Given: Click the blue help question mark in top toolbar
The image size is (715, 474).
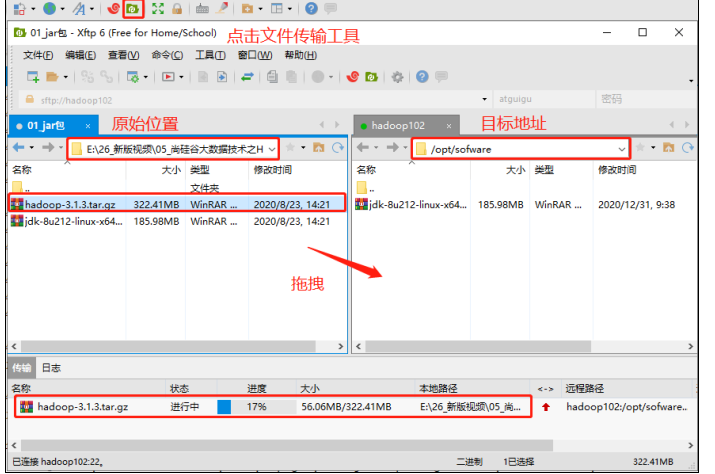Looking at the screenshot, I should pos(311,8).
